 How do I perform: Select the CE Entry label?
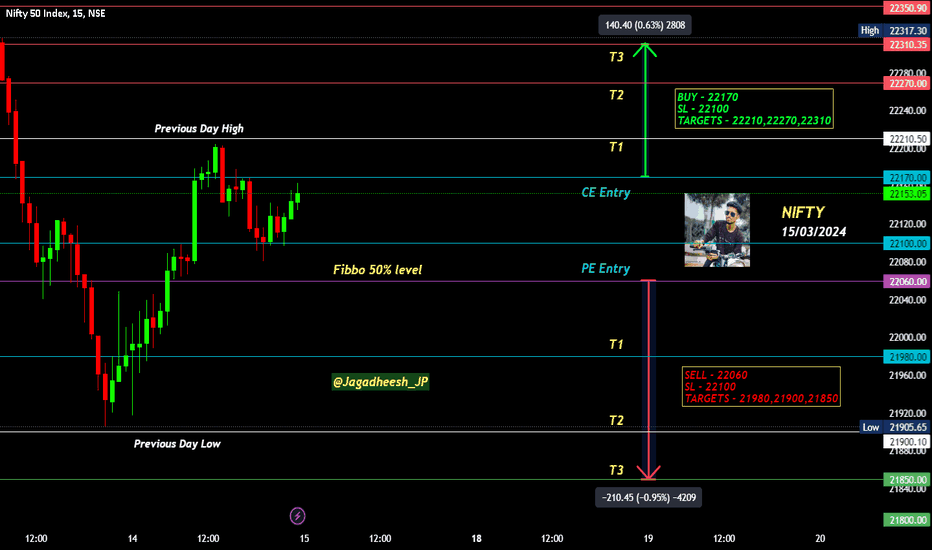point(606,193)
